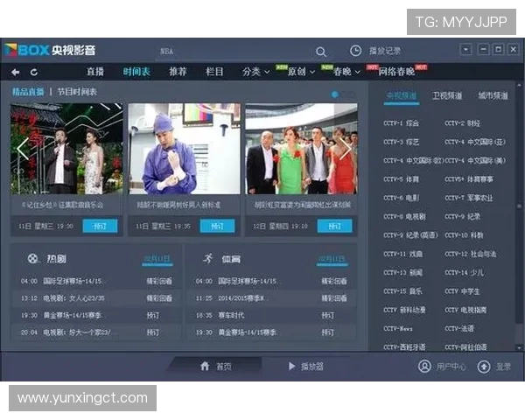
Task: Show previous carousel slide with left chevron
Action: tap(23, 149)
